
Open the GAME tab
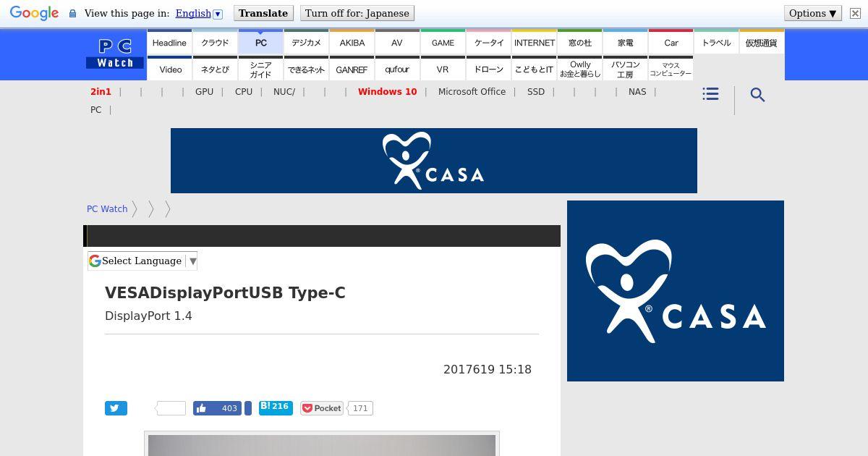pyautogui.click(x=443, y=42)
